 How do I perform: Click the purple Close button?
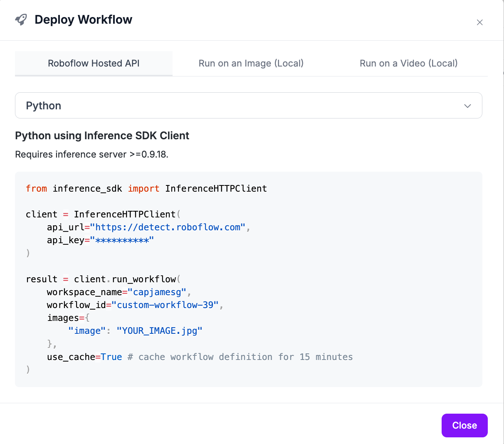point(464,425)
